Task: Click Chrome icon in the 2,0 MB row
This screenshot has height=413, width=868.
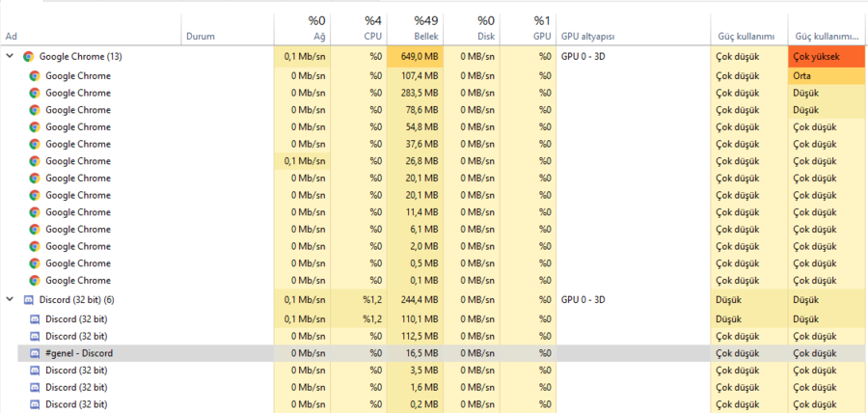Action: click(35, 246)
